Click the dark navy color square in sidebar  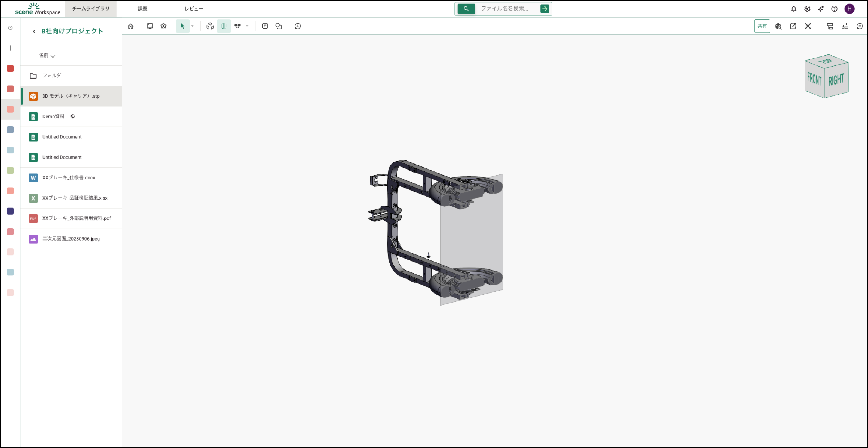[10, 211]
